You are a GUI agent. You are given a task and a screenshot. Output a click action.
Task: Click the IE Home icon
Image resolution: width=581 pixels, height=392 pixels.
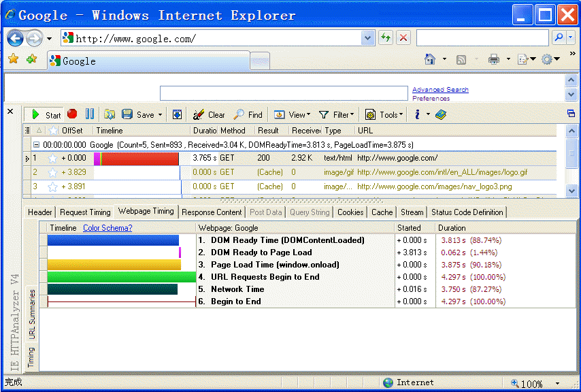tap(430, 60)
